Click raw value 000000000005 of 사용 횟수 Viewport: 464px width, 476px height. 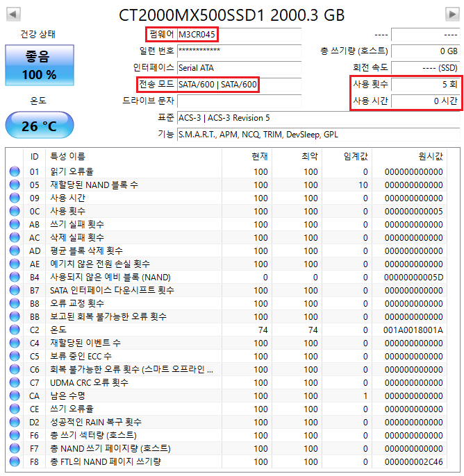pos(413,211)
